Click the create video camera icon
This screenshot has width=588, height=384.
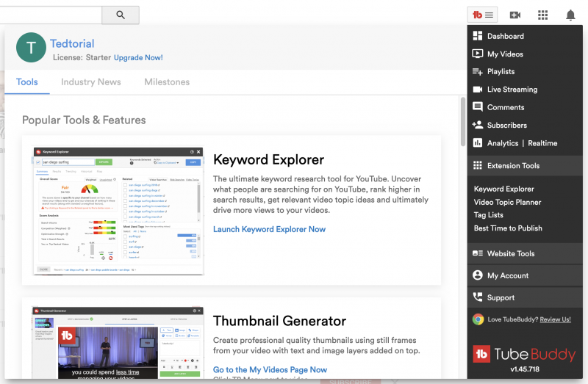click(x=515, y=15)
